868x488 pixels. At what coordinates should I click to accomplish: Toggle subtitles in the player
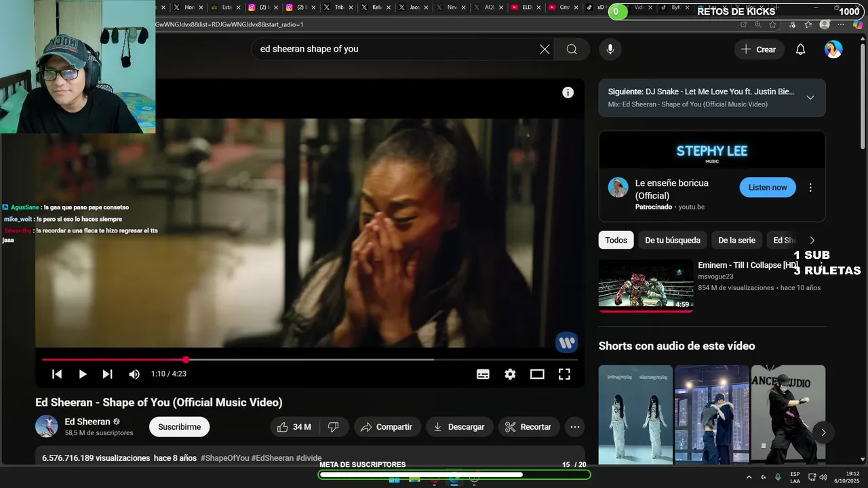(483, 374)
